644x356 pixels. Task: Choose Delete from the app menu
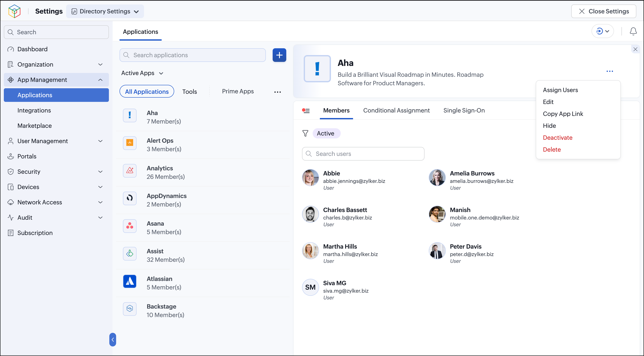click(x=552, y=150)
